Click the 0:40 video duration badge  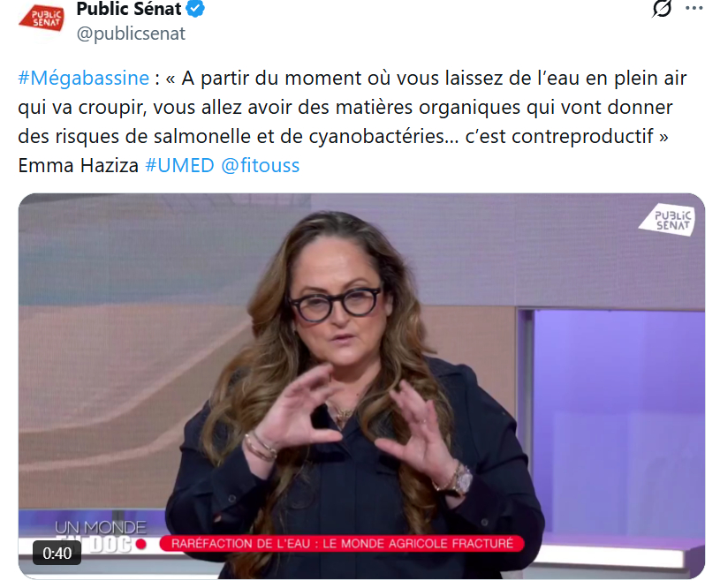(57, 553)
